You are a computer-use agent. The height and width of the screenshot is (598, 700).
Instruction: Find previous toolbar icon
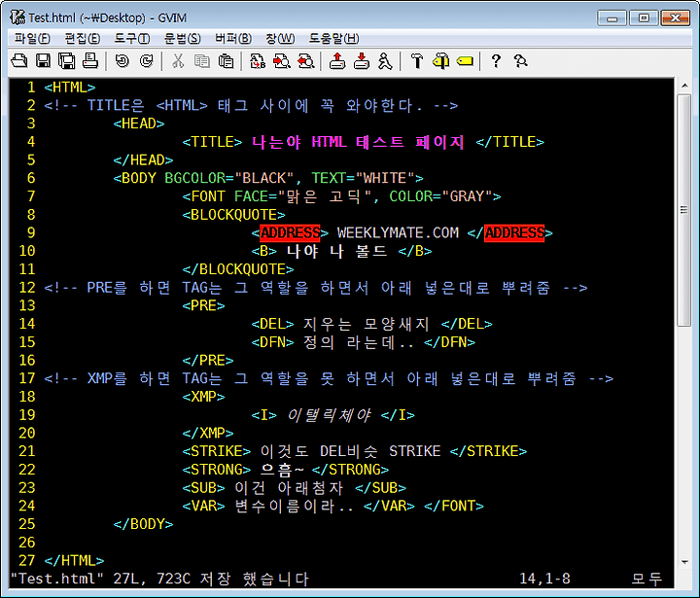(x=306, y=60)
